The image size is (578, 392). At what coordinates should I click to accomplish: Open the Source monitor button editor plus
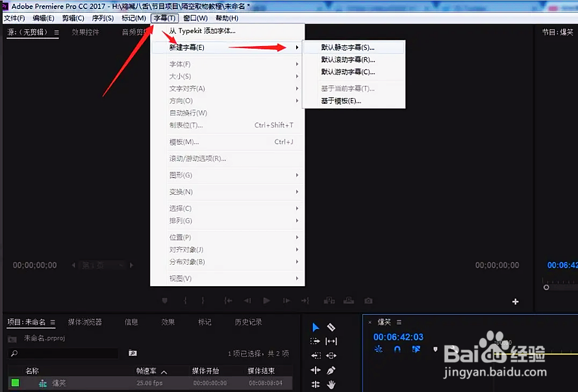(x=516, y=302)
